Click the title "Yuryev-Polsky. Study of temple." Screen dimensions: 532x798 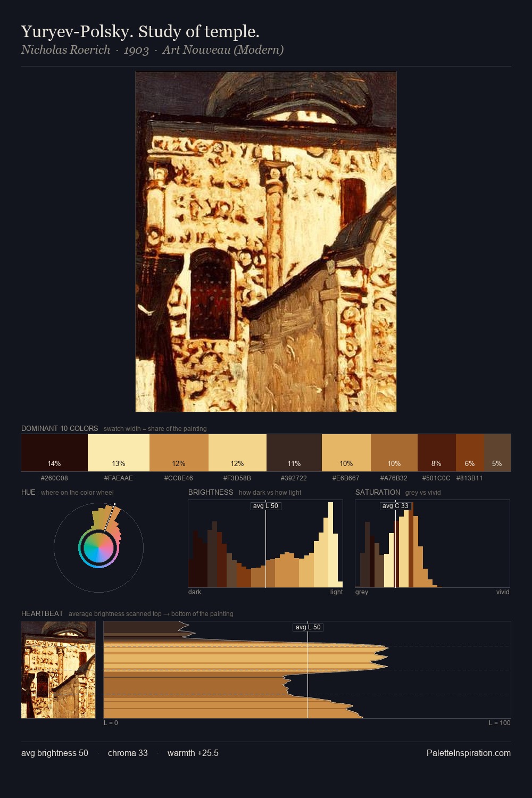tap(140, 32)
